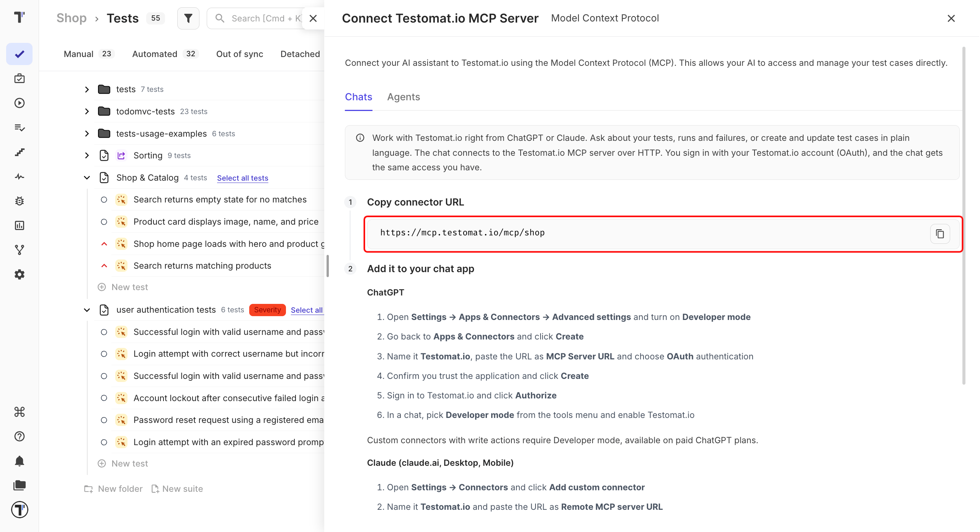
Task: Open the steps staircase icon in the sidebar
Action: click(20, 152)
